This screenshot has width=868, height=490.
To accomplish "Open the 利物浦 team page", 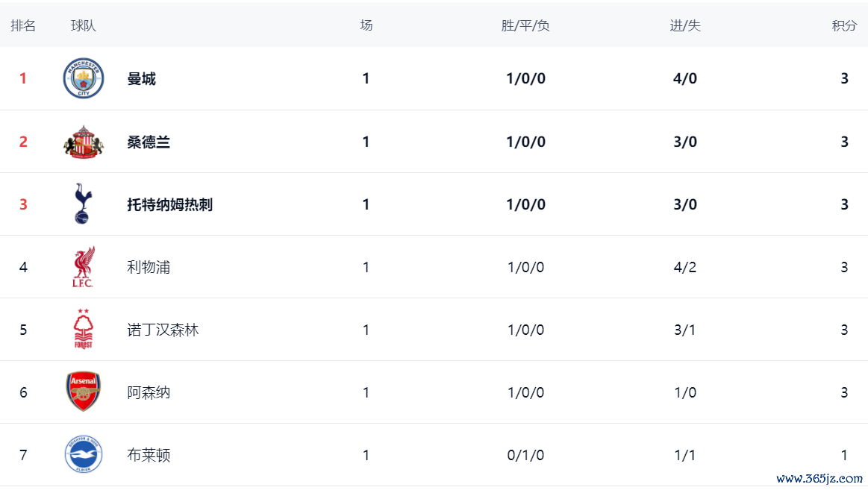I will (x=149, y=267).
